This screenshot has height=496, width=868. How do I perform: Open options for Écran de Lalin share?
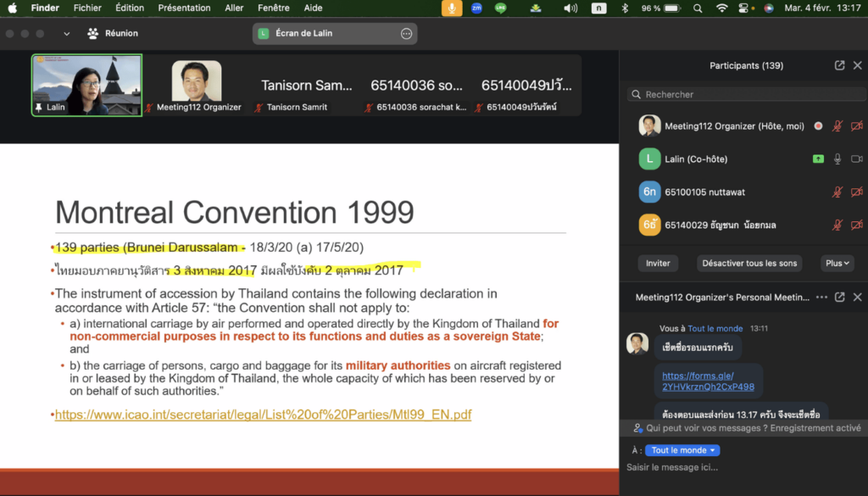click(406, 34)
